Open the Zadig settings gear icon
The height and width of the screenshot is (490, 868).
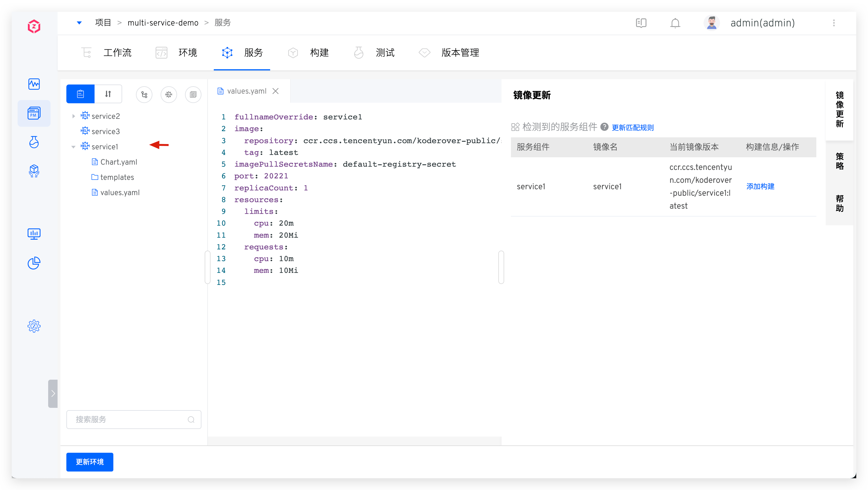click(34, 326)
